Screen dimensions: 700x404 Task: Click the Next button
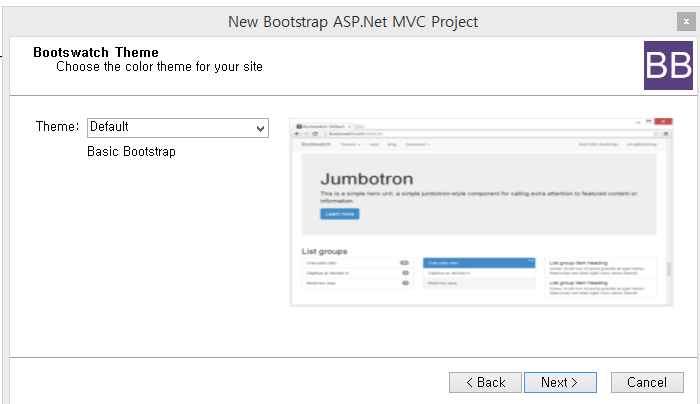(x=559, y=382)
